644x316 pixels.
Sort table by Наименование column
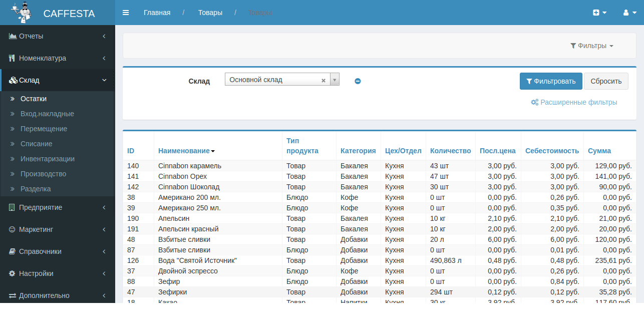(184, 151)
